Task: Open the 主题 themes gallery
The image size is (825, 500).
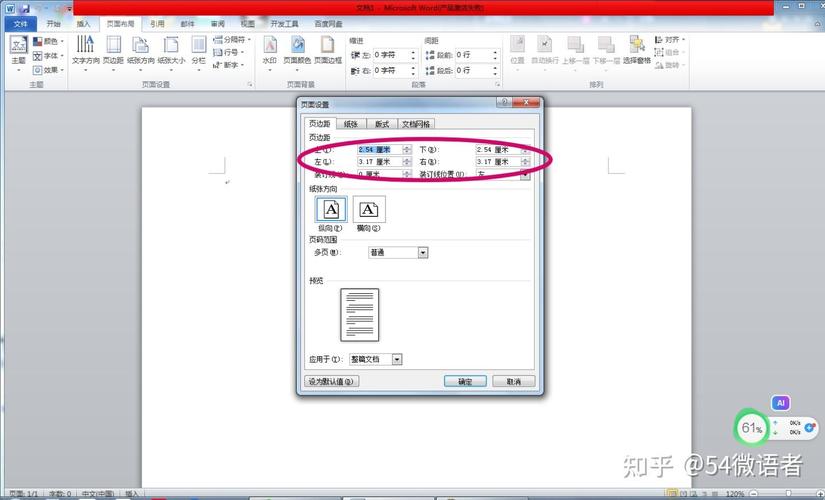Action: point(18,53)
